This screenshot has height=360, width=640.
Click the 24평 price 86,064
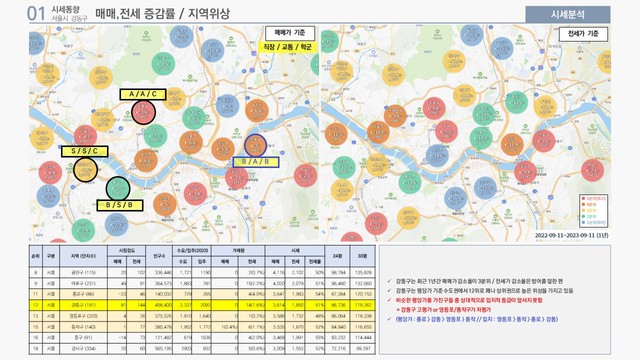pos(339,316)
